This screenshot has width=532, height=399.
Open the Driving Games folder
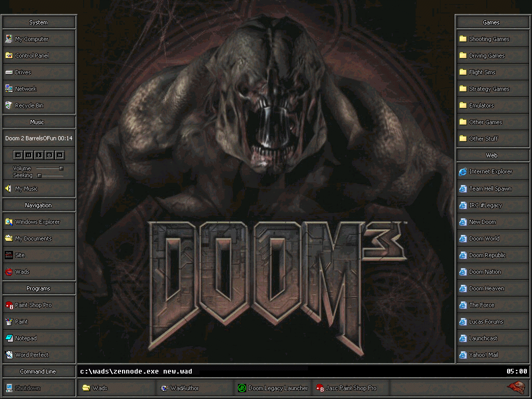tap(493, 56)
